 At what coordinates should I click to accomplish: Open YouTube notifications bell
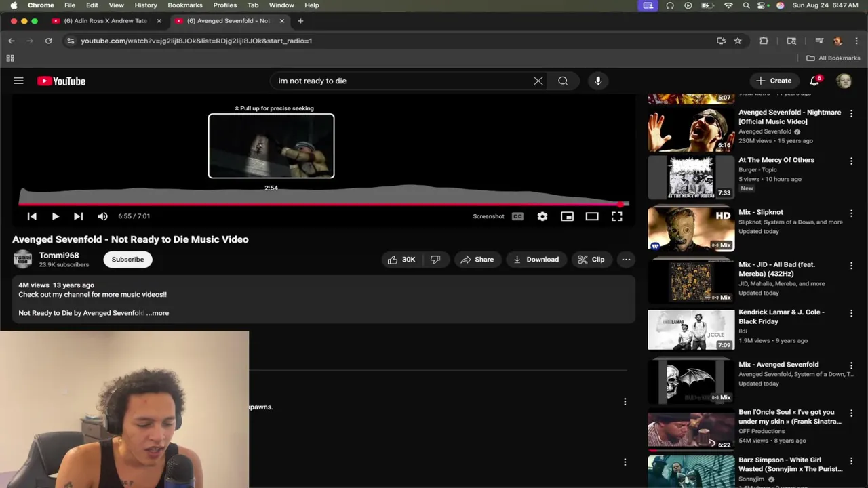pos(814,81)
